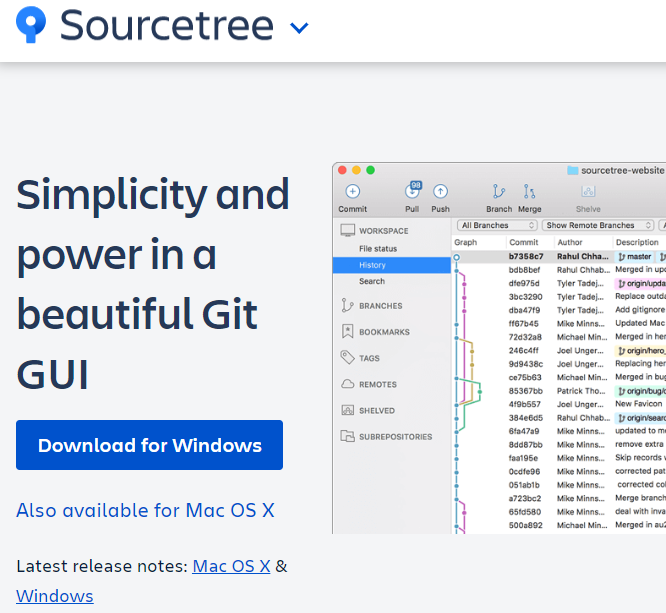
Task: Click the green maximize window button
Action: [370, 170]
